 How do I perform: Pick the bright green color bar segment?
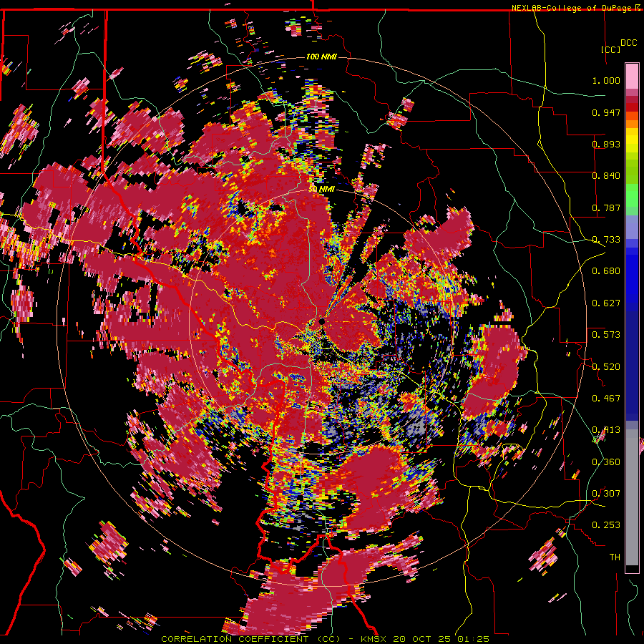point(632,195)
